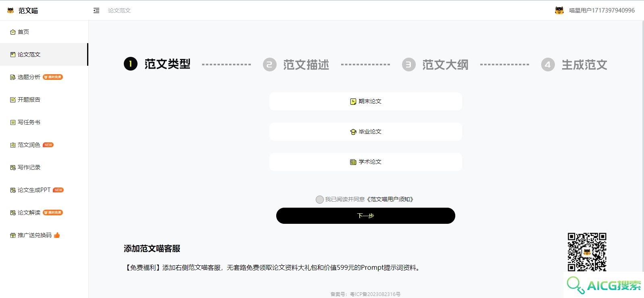Click the 粤ICP备 record number link
The height and width of the screenshot is (298, 644).
pos(375,294)
